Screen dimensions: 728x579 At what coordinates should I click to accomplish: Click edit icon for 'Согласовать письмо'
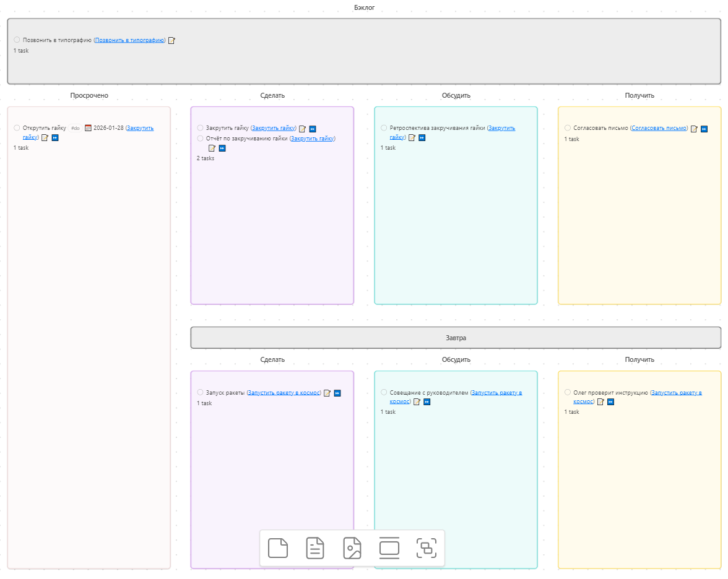click(x=694, y=129)
